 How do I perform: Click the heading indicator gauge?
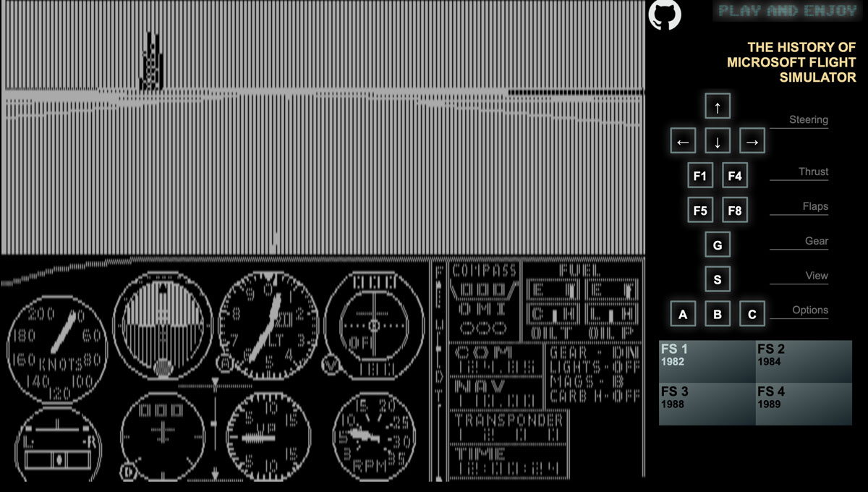click(164, 436)
